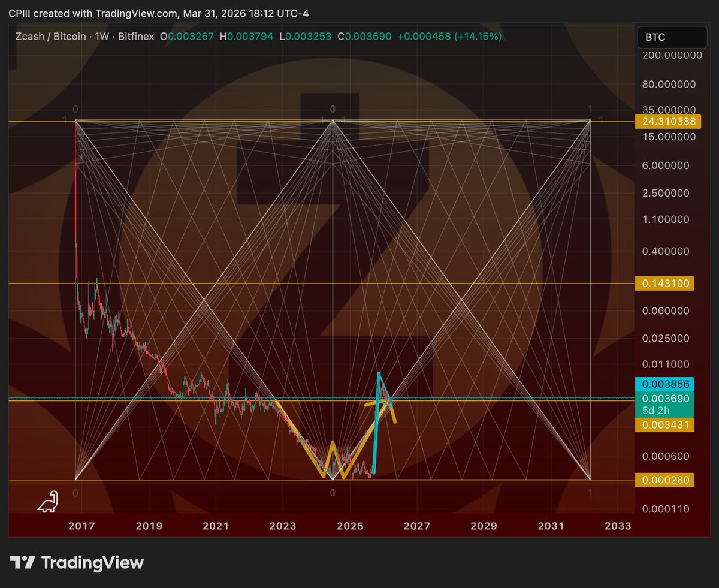Image resolution: width=719 pixels, height=588 pixels.
Task: Click the TradingView logo at bottom
Action: [77, 563]
